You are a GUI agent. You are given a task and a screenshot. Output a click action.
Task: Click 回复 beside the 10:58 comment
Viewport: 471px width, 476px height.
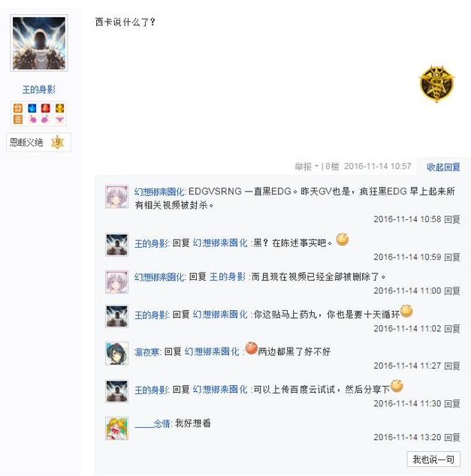[452, 219]
